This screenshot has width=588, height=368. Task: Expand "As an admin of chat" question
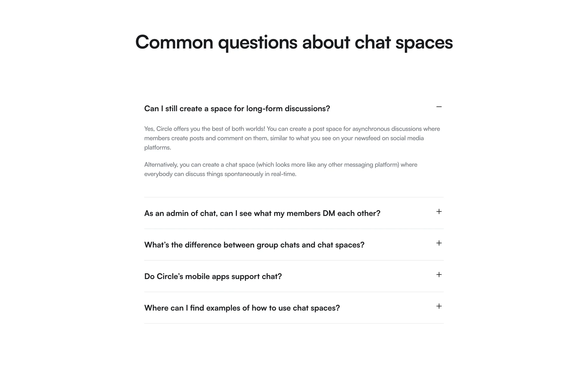pyautogui.click(x=262, y=213)
